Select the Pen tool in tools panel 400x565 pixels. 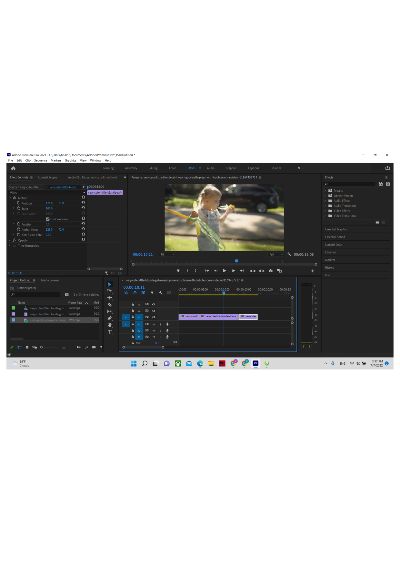110,318
